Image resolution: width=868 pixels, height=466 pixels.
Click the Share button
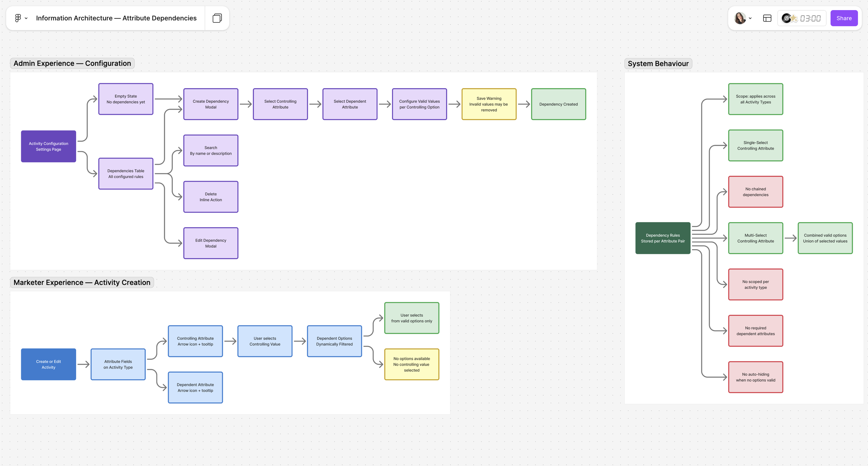coord(844,18)
